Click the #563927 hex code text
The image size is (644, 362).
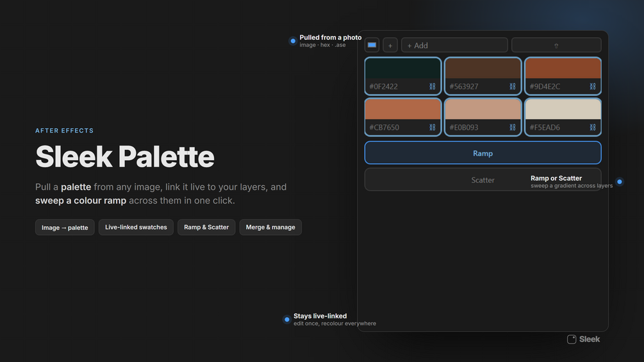click(464, 86)
